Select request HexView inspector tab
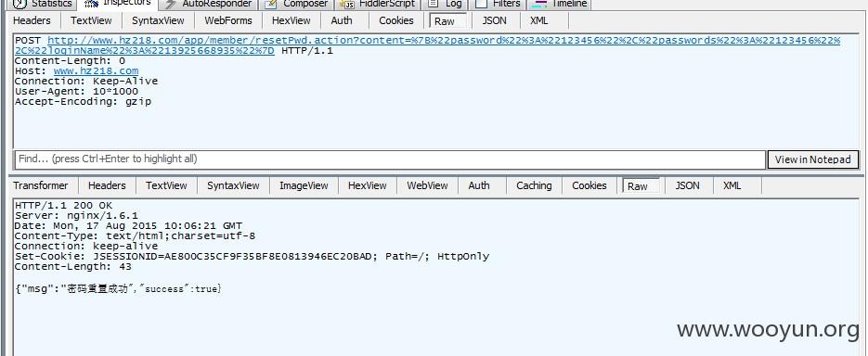868x356 pixels. [x=291, y=20]
